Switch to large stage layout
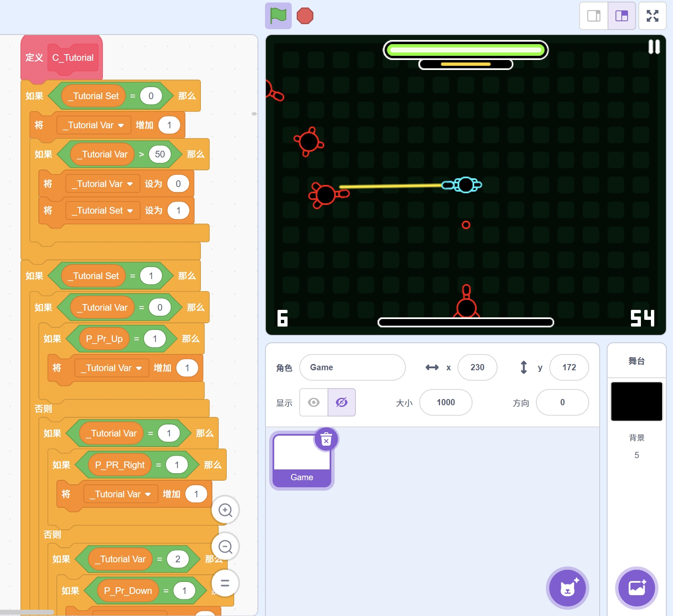The width and height of the screenshot is (673, 616). [621, 16]
